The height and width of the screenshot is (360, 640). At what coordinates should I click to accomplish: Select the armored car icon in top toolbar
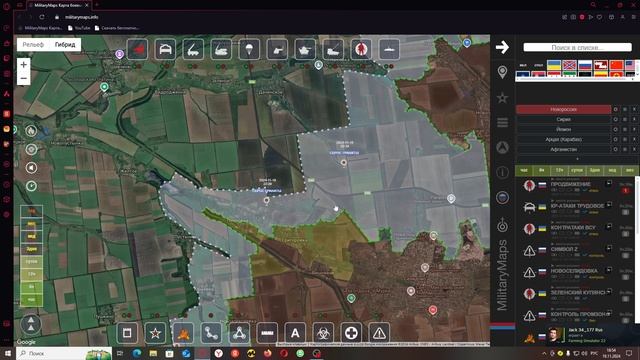click(165, 49)
